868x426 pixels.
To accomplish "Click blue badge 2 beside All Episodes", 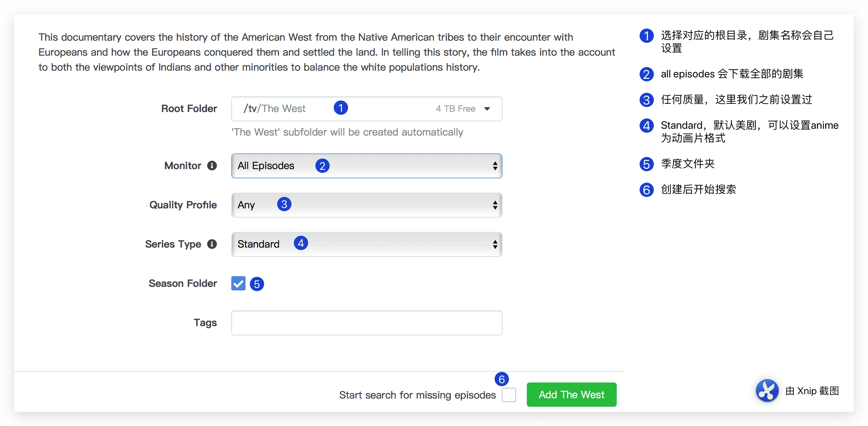I will 322,166.
